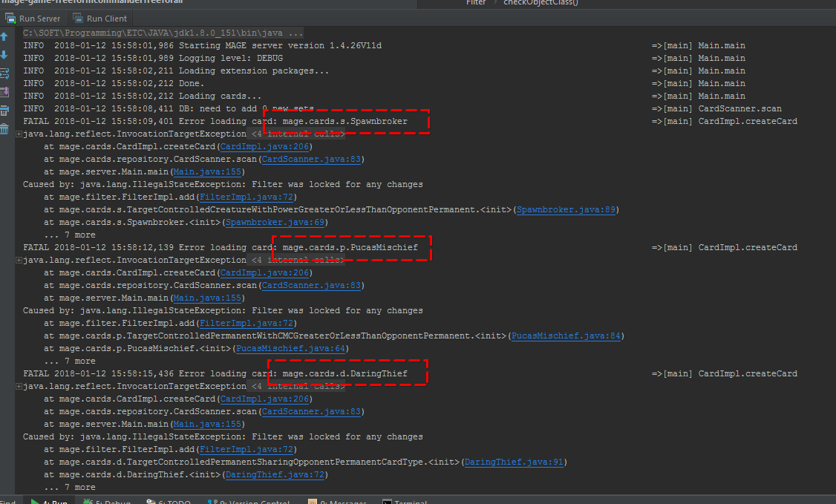The width and height of the screenshot is (836, 504).
Task: Open the 9: Messages tool window
Action: (x=341, y=501)
